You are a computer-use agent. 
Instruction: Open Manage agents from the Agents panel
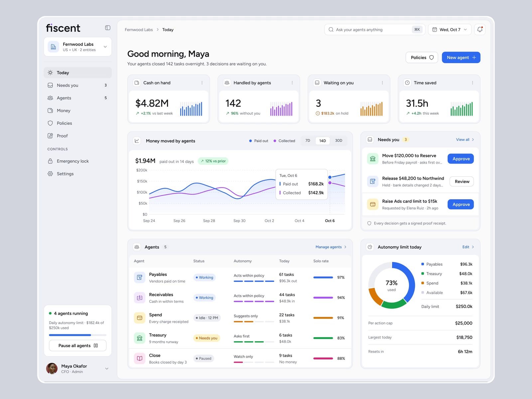(x=331, y=247)
